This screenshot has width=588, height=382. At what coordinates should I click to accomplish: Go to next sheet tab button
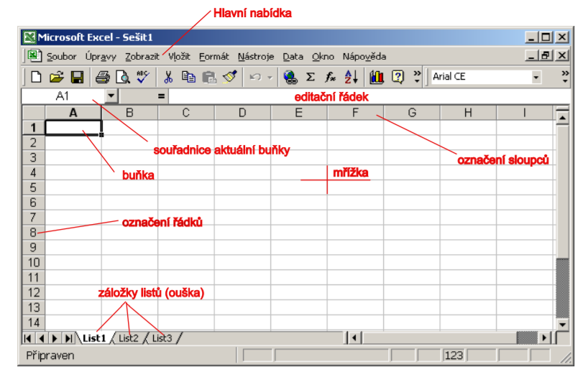tap(55, 338)
